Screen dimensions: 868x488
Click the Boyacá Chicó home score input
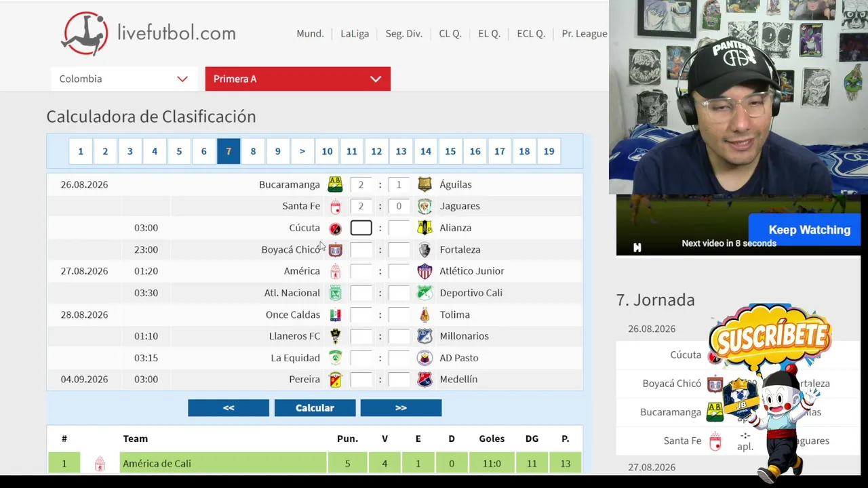[x=361, y=249]
